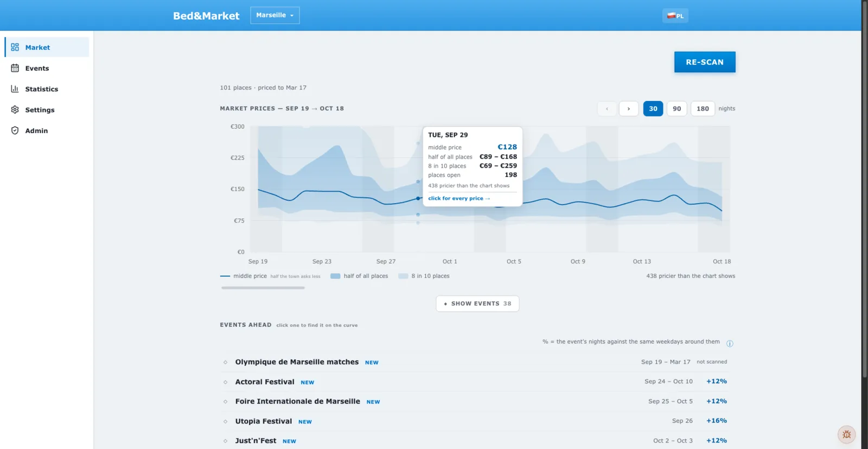The height and width of the screenshot is (449, 868).
Task: Open the Marseille city dropdown
Action: 275,15
